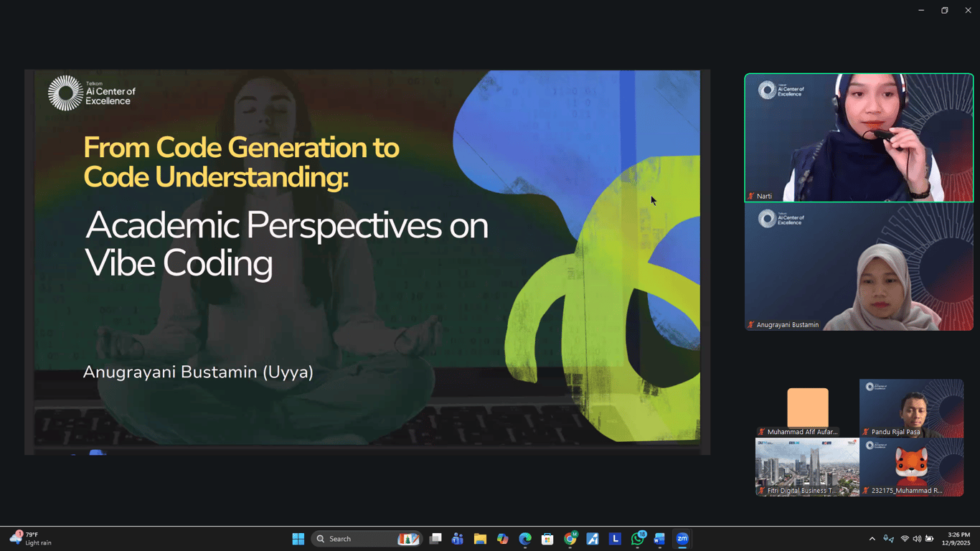Click the "Muhammad Afif Aufar..." name label

[802, 432]
